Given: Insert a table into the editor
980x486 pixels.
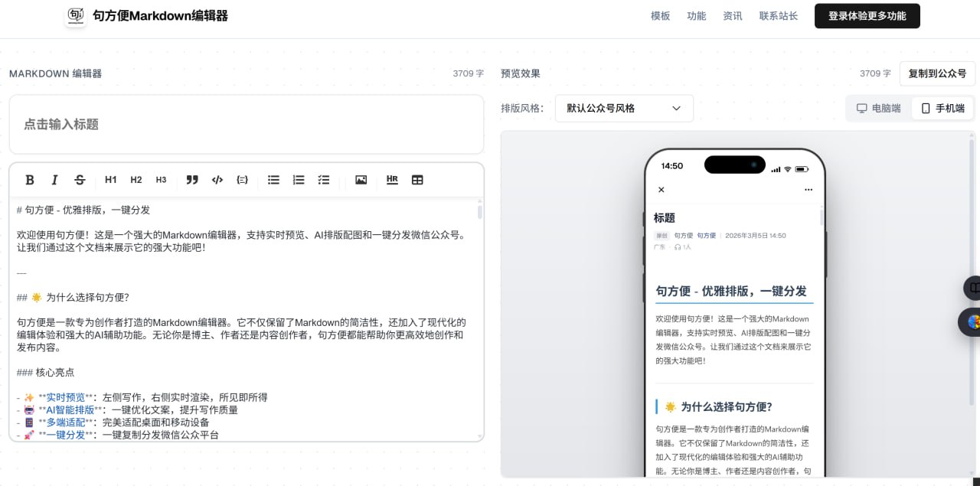Looking at the screenshot, I should [417, 180].
